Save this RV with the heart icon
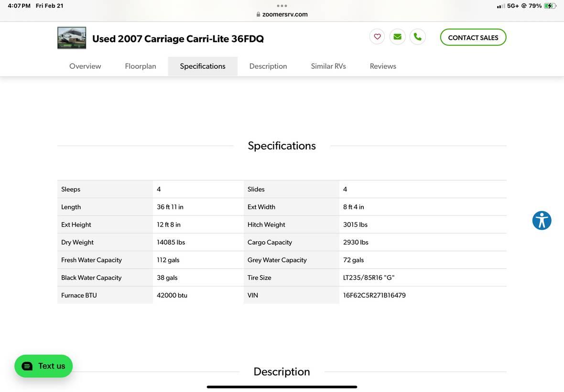The height and width of the screenshot is (392, 564). pos(377,37)
